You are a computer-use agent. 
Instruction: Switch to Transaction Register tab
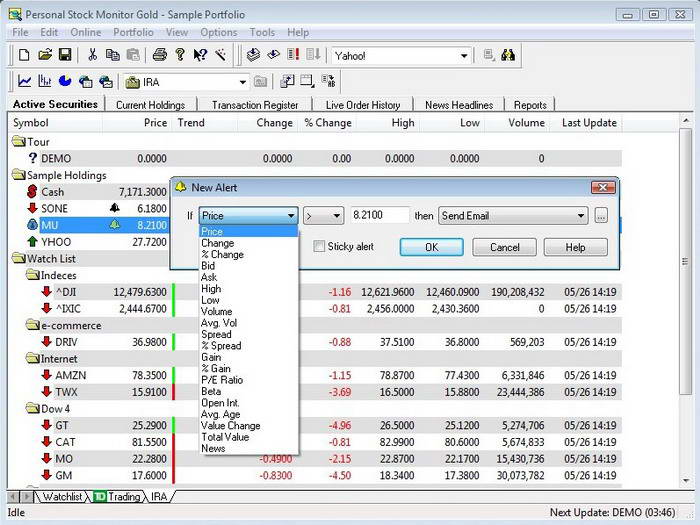tap(255, 105)
